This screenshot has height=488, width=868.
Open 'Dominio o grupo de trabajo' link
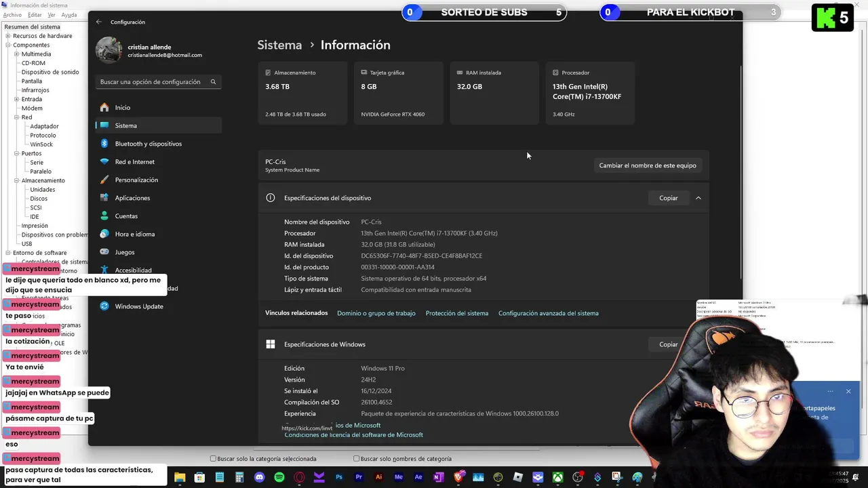pyautogui.click(x=376, y=313)
